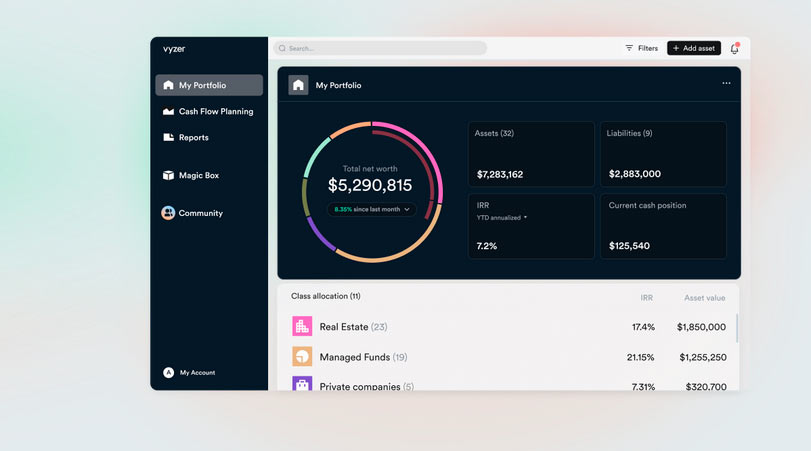Viewport: 811px width, 451px height.
Task: Click the Cash Flow Planning chart icon
Action: pyautogui.click(x=168, y=111)
